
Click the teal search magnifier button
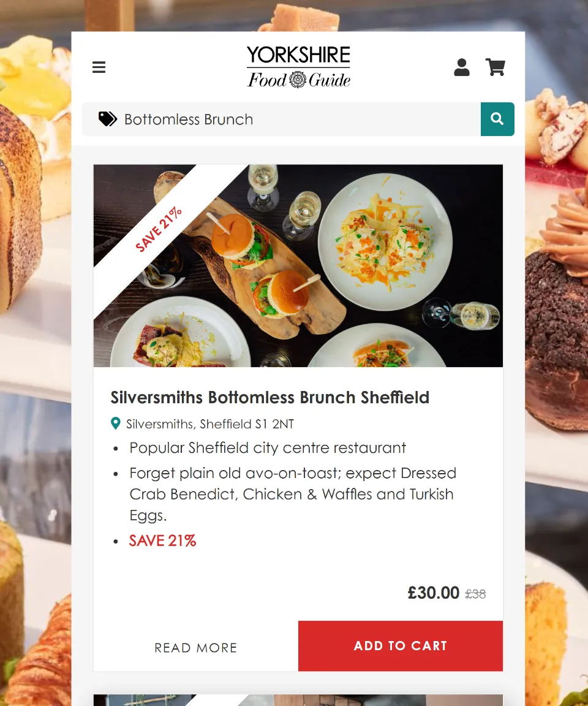(x=497, y=119)
